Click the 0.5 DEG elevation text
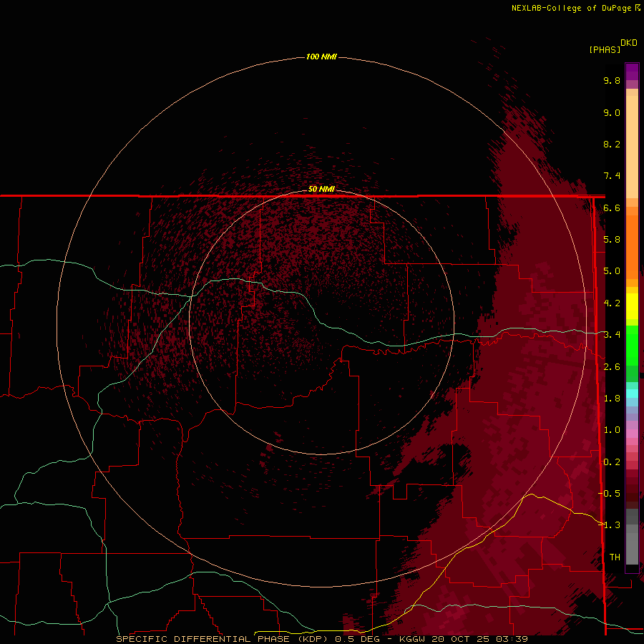The width and height of the screenshot is (644, 644). 357,639
